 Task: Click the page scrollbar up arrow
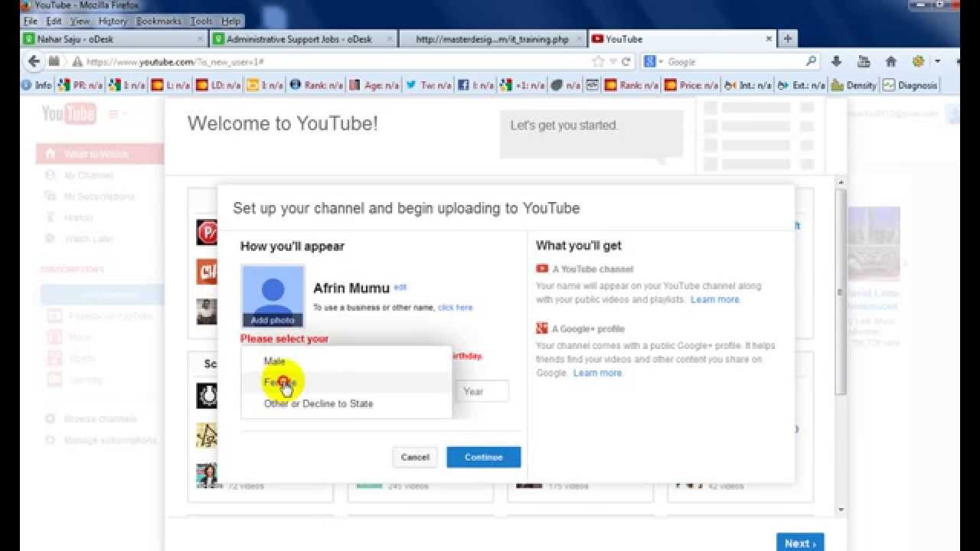tap(841, 183)
